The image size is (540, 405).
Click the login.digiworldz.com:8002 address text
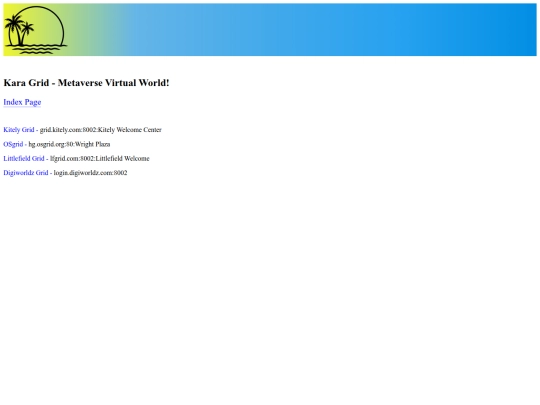click(90, 173)
